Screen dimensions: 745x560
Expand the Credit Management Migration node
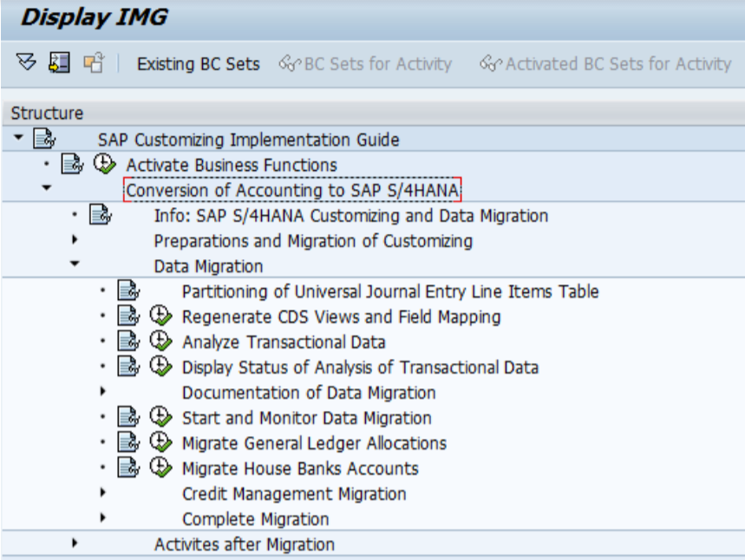click(103, 493)
